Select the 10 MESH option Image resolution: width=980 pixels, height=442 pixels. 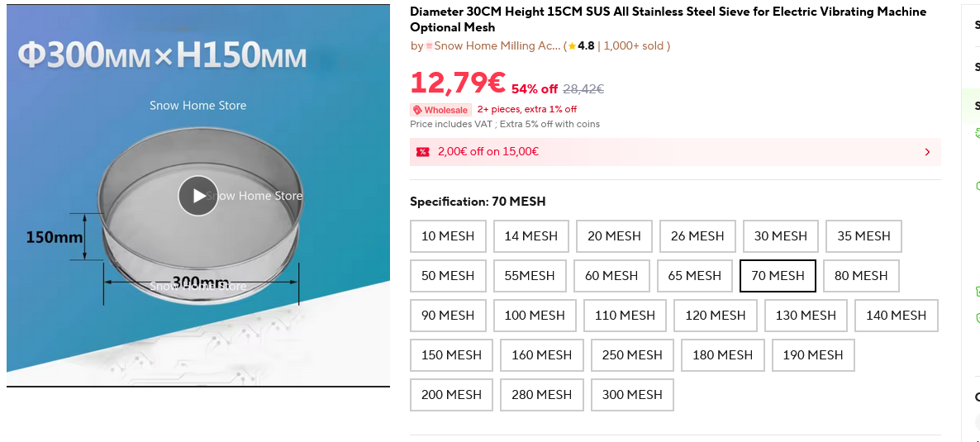448,236
